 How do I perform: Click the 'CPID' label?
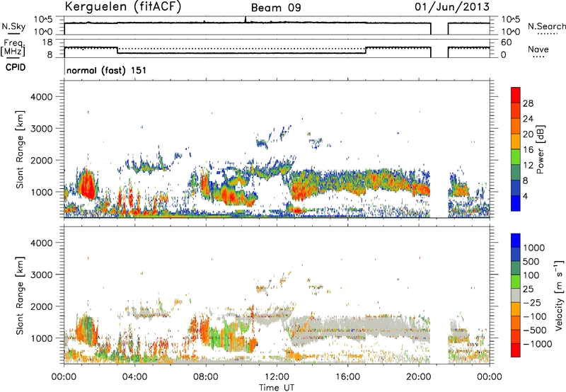[x=16, y=67]
